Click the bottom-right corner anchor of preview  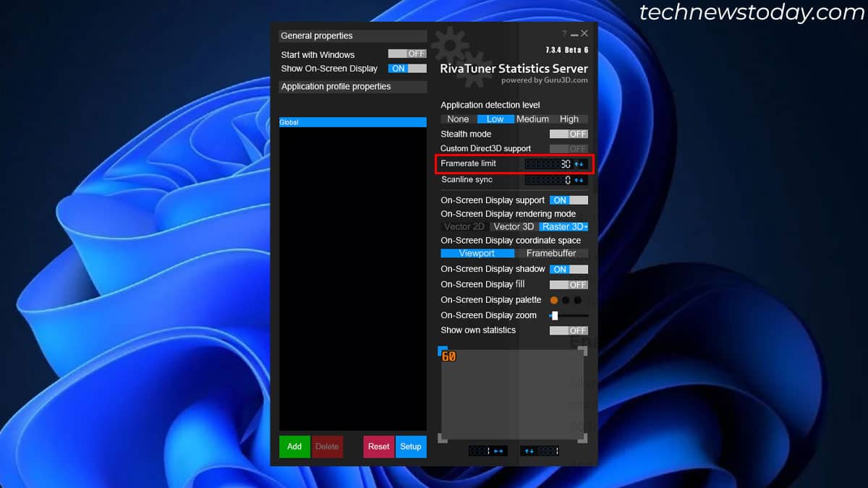(583, 438)
